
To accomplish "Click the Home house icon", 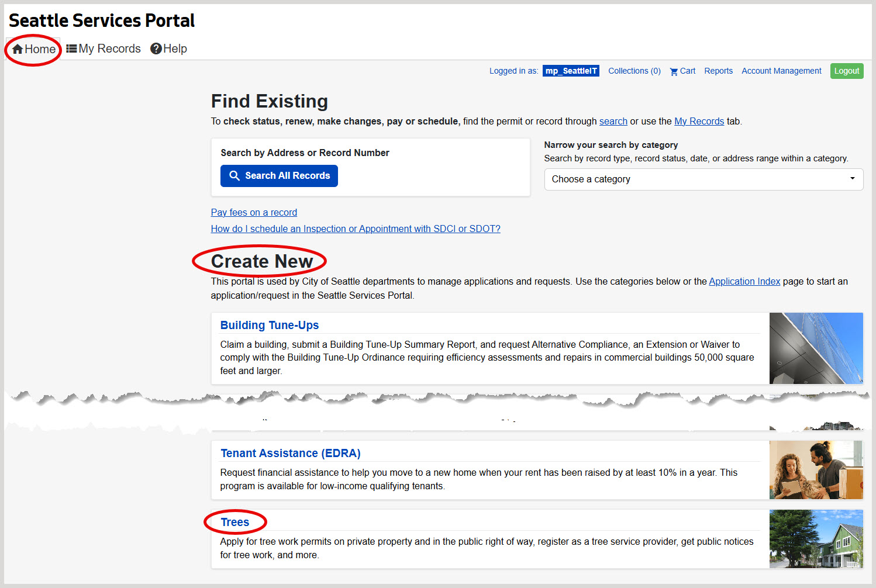I will point(18,49).
